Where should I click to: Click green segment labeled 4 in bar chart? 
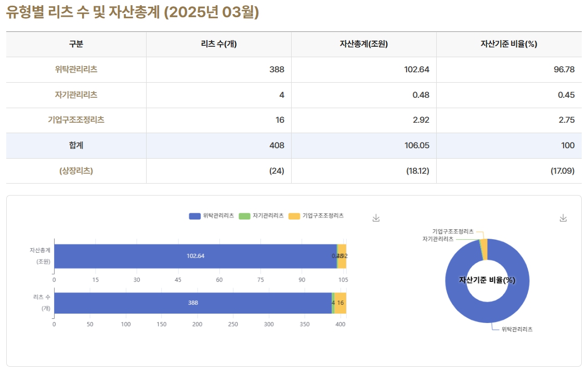pos(333,303)
